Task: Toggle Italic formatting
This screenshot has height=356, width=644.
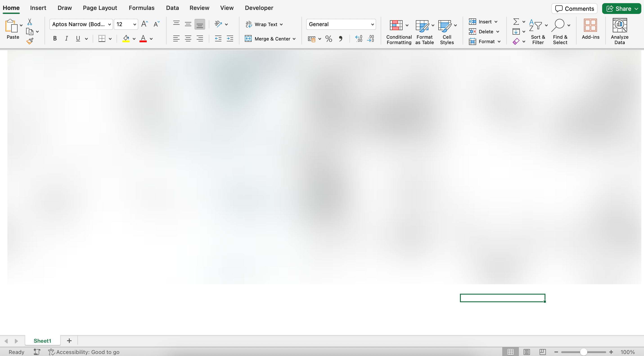Action: point(66,39)
